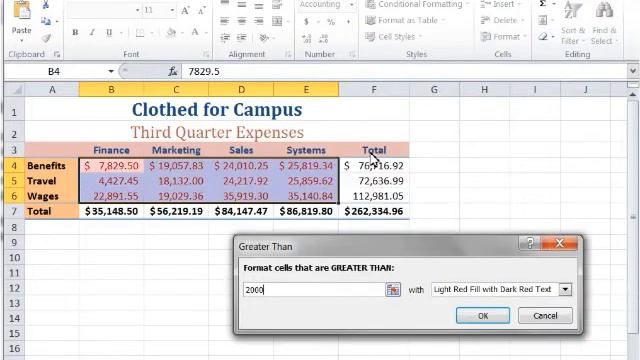The width and height of the screenshot is (640, 360).
Task: Toggle Italic formatting
Action: point(92,32)
